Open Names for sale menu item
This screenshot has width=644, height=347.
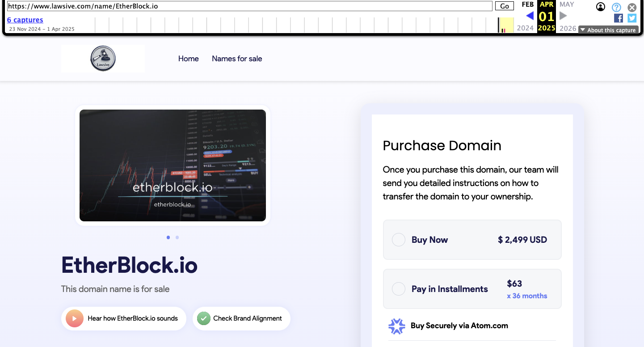[x=237, y=59]
